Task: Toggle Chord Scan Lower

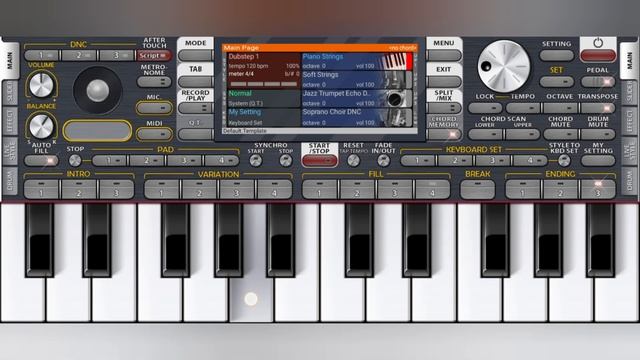Action: click(x=485, y=134)
